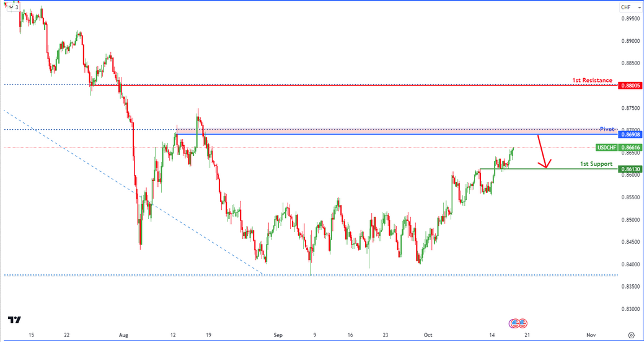Select the 'Pivot' label

click(606, 129)
